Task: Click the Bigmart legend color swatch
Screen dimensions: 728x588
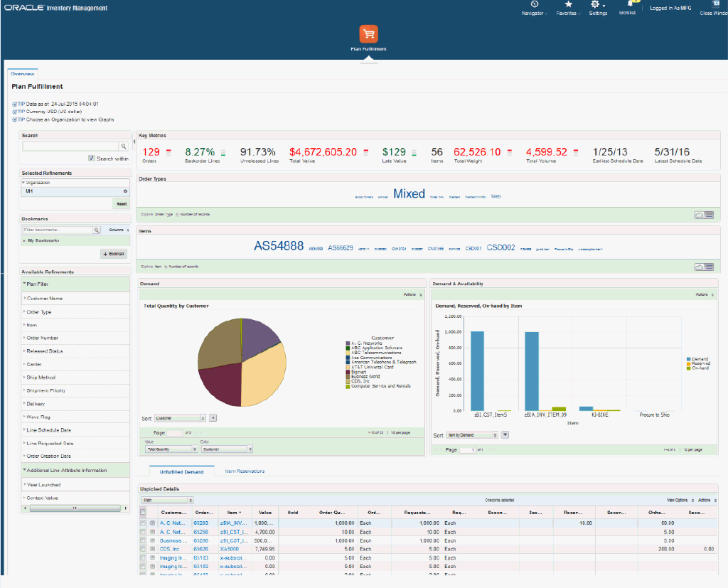Action: pos(348,372)
